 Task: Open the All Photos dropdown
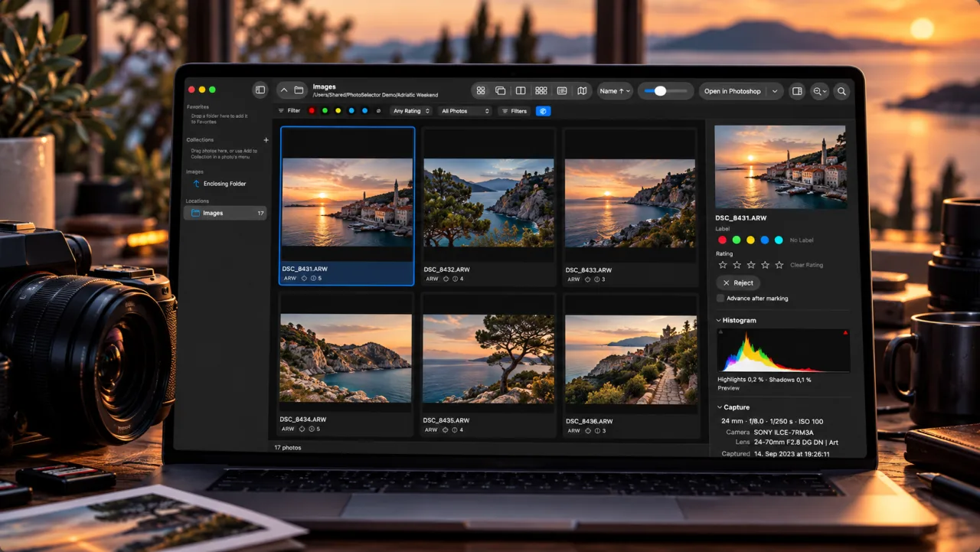click(x=465, y=111)
